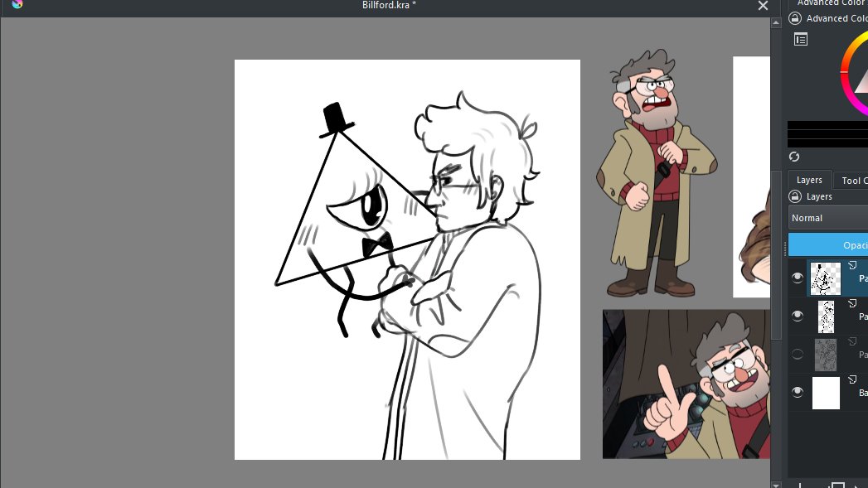868x488 pixels.
Task: Pick a shade inside the color triangle
Action: [862, 83]
